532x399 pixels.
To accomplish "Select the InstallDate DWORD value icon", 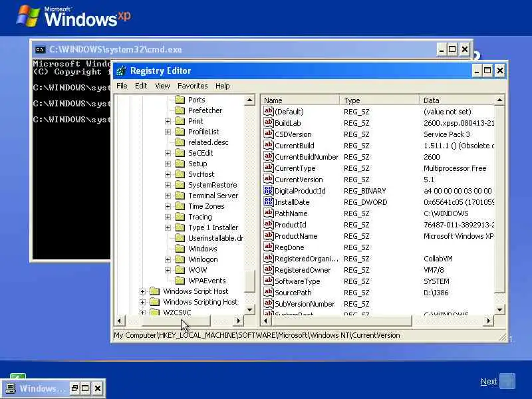I will 269,201.
